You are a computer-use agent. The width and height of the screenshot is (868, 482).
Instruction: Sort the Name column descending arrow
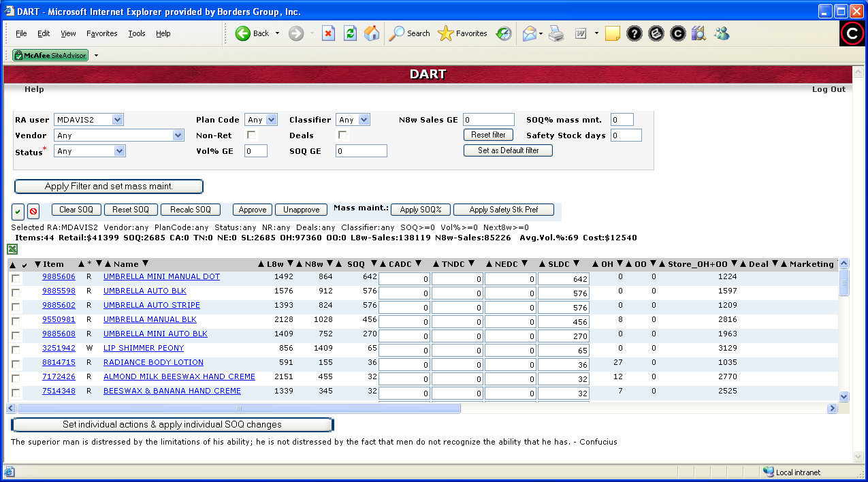click(x=145, y=264)
